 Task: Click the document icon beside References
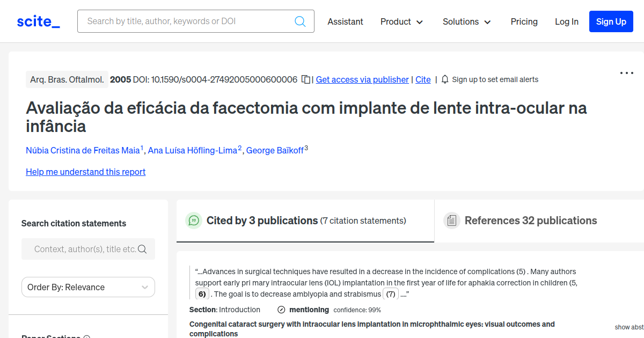(451, 221)
